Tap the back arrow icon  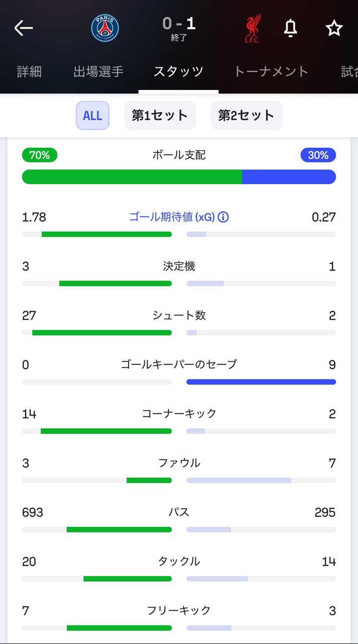click(x=24, y=28)
